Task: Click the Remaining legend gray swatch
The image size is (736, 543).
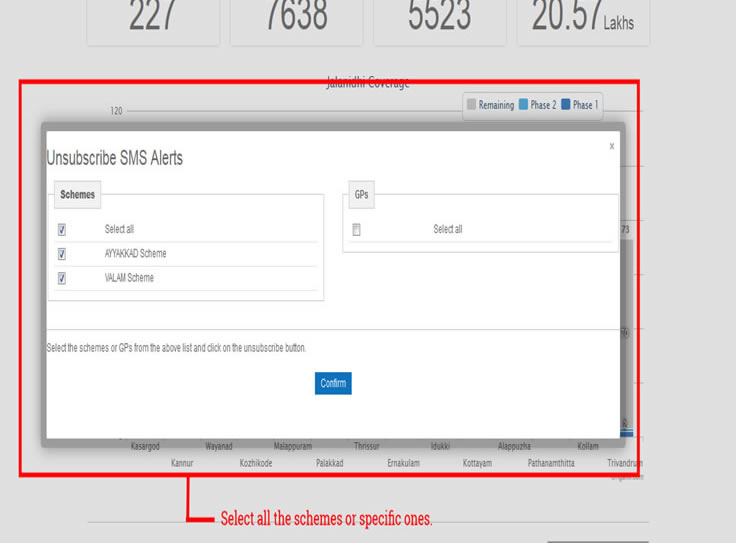Action: click(472, 105)
